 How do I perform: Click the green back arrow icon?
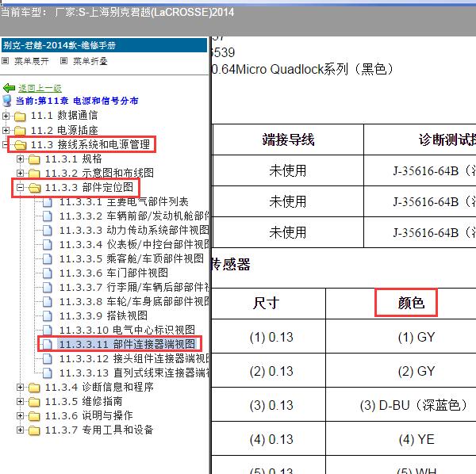coord(9,88)
